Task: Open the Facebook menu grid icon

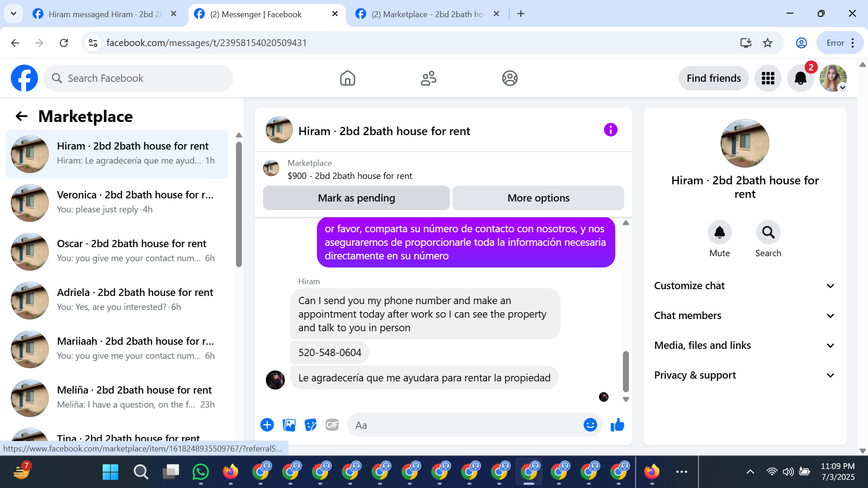Action: tap(768, 78)
